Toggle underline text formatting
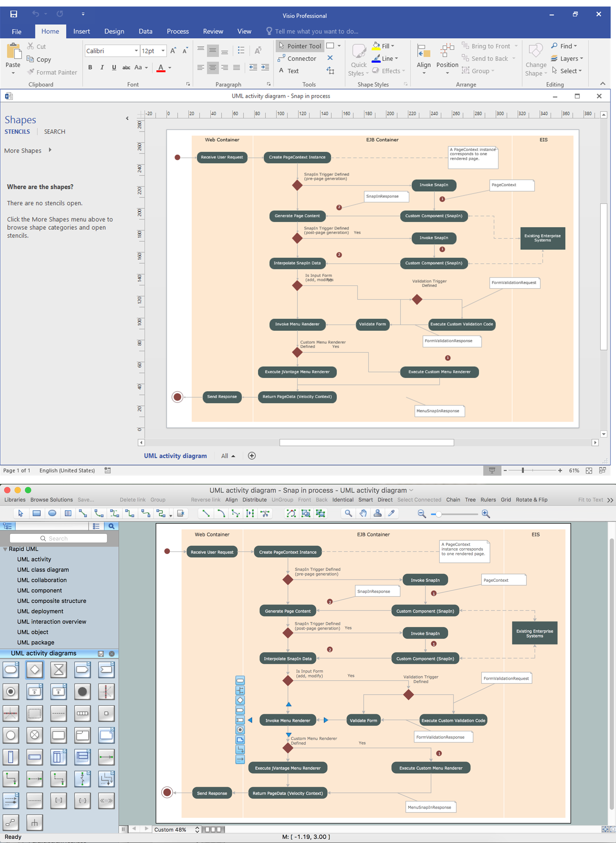The image size is (616, 843). (114, 68)
